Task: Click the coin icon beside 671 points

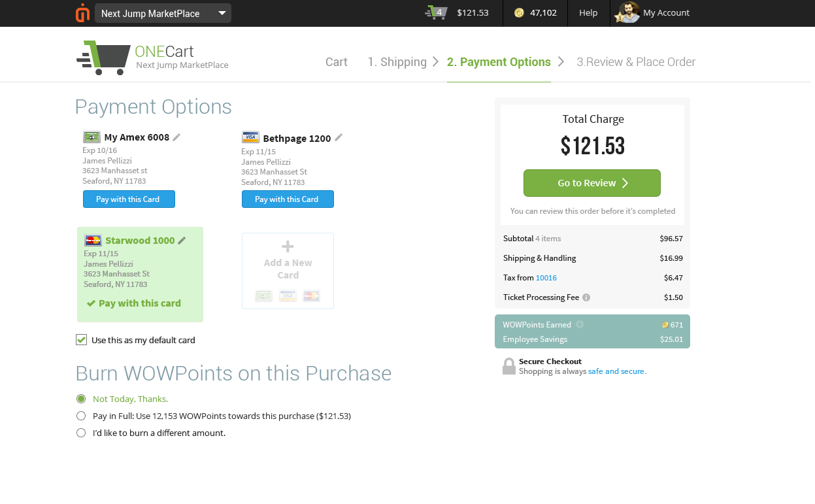Action: 665,325
